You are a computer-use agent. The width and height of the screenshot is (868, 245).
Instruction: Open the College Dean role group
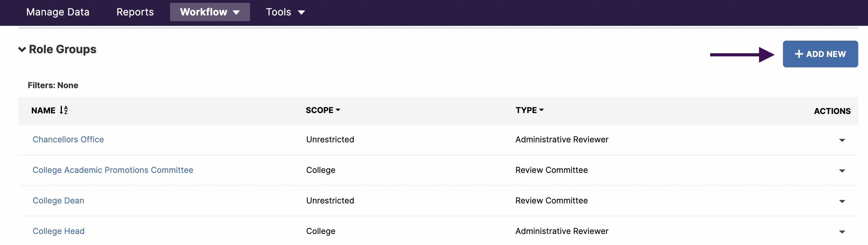58,201
